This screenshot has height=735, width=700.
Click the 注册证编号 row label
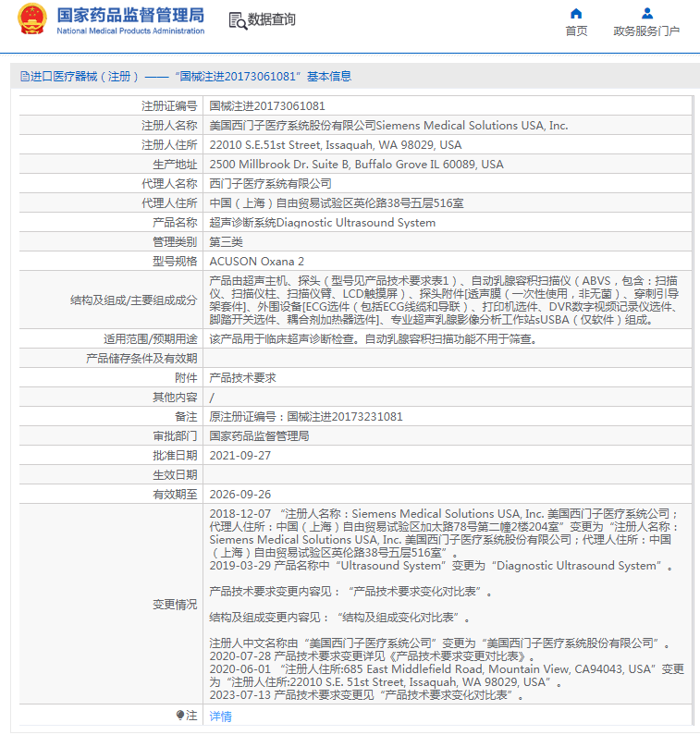click(x=169, y=106)
